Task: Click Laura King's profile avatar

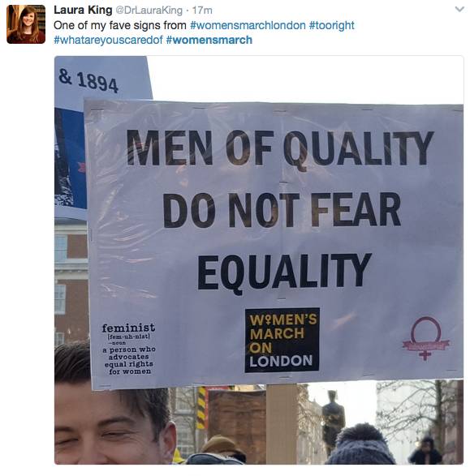Action: 26,24
